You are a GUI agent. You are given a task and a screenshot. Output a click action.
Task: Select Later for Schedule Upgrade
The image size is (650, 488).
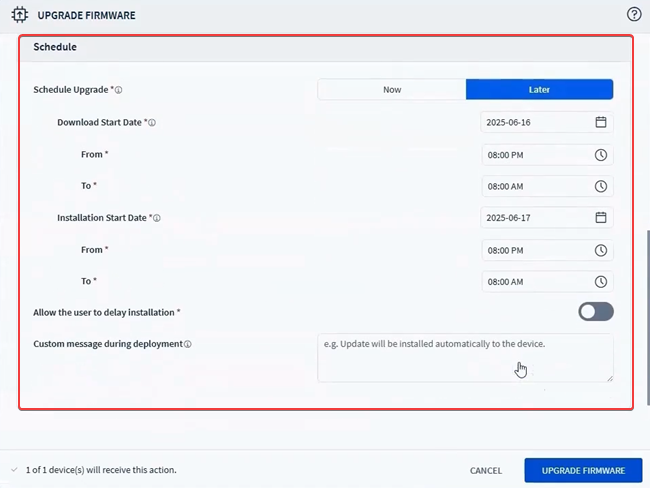(539, 90)
